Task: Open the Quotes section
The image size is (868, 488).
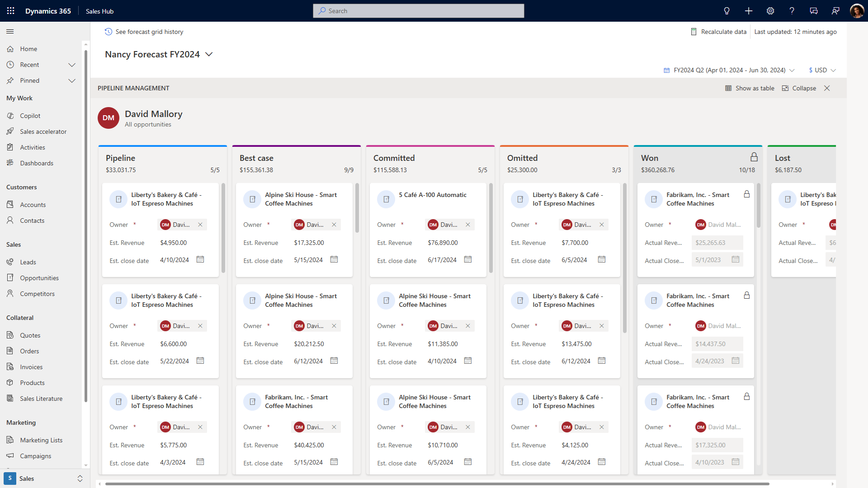Action: [x=30, y=335]
